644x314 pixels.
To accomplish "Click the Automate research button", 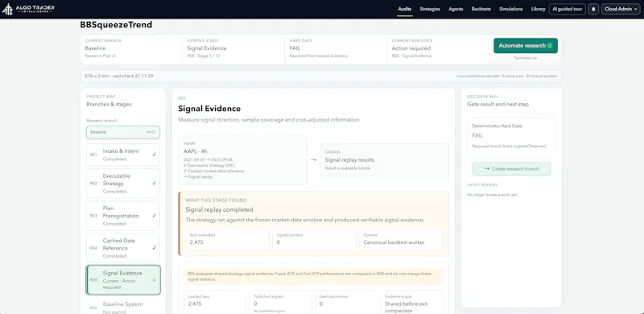I will (x=526, y=46).
